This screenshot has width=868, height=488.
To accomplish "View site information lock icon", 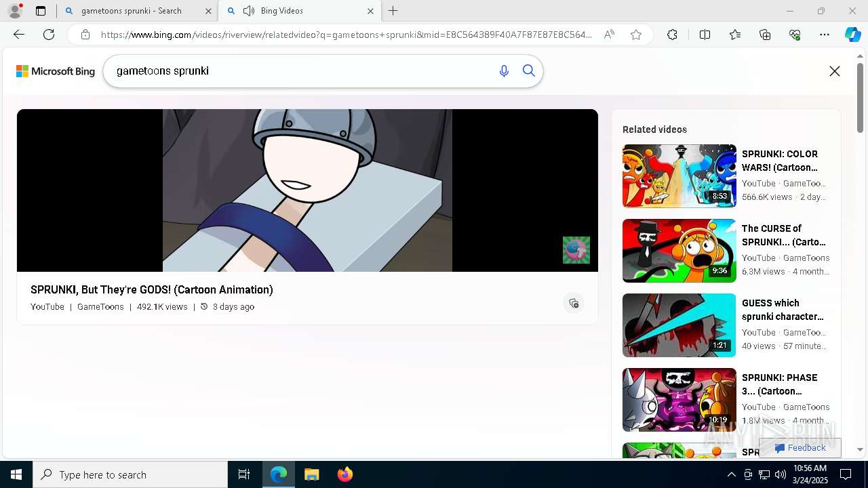I will (x=85, y=35).
